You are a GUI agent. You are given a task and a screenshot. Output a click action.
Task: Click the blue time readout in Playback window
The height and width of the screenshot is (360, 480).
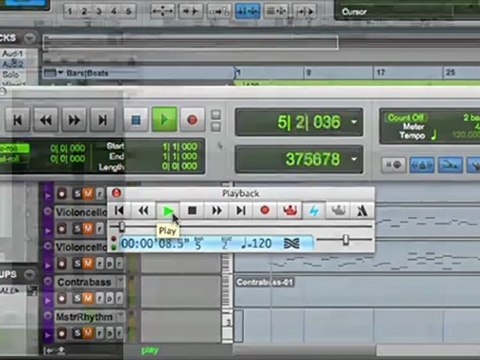(x=216, y=243)
